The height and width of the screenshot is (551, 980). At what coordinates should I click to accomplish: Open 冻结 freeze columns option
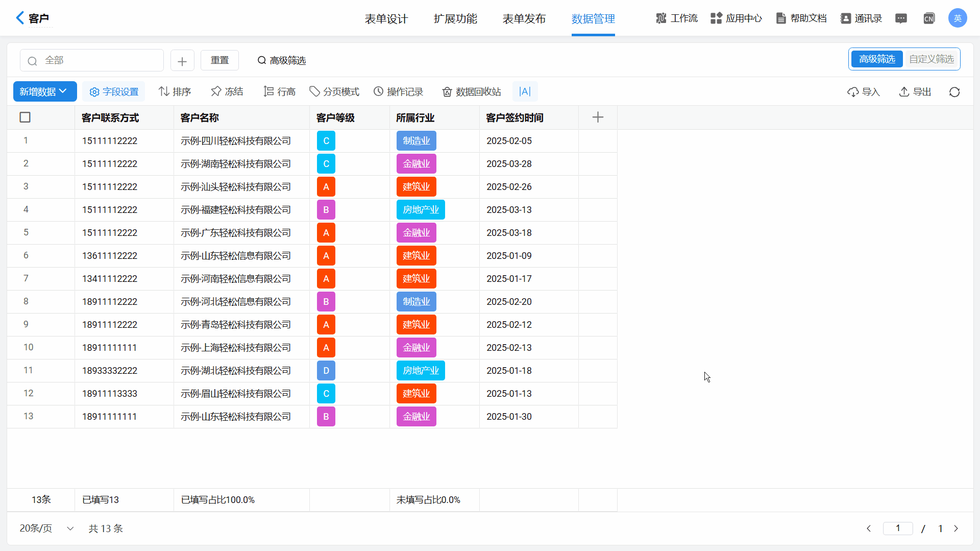click(x=227, y=92)
